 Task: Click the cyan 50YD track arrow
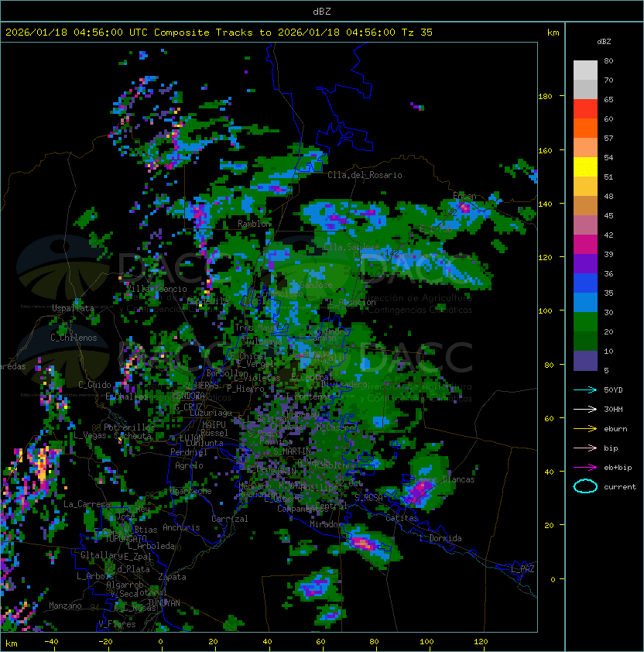click(x=585, y=390)
